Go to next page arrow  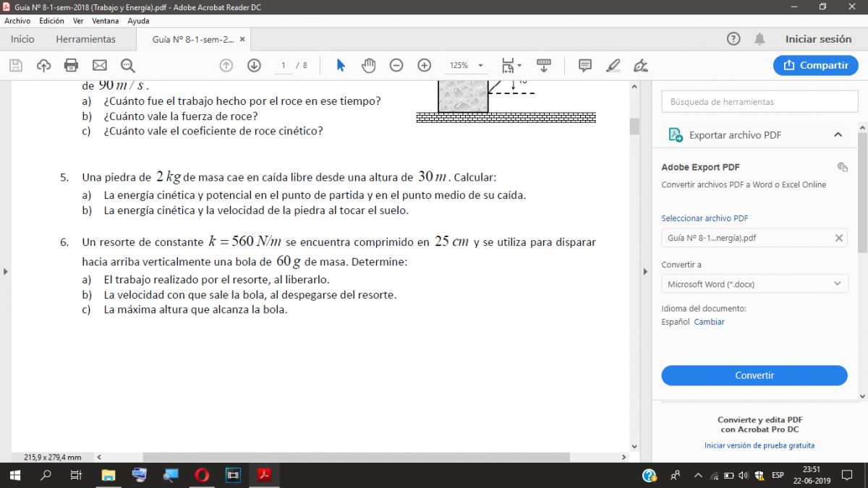coord(254,65)
